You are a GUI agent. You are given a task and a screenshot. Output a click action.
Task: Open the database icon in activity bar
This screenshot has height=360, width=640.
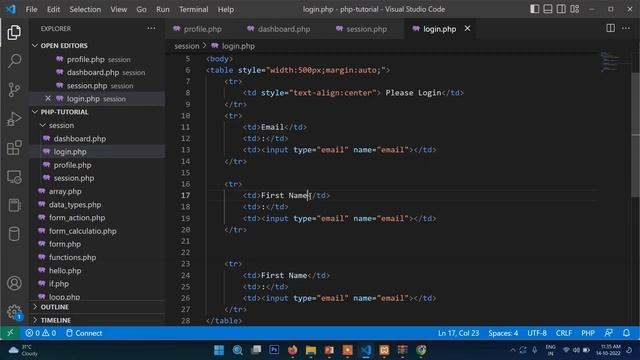(14, 234)
